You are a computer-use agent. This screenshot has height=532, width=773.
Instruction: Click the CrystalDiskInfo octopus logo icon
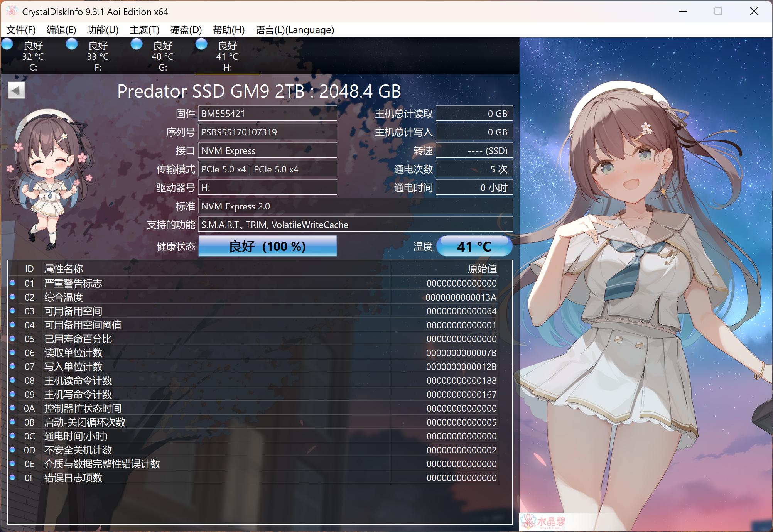12,11
